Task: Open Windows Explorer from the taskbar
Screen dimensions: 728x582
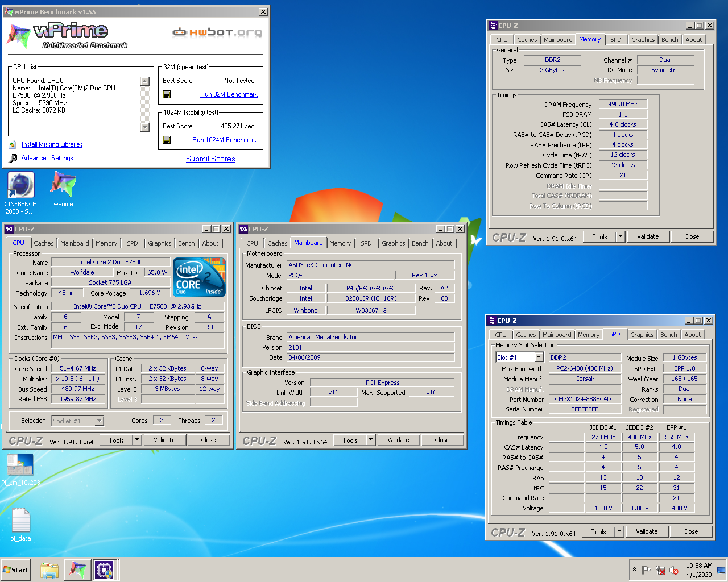Action: coord(49,570)
